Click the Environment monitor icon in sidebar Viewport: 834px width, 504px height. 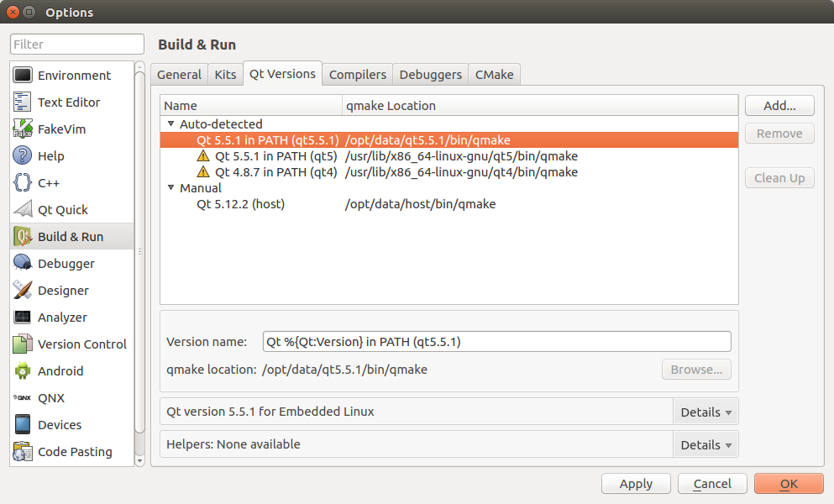[23, 76]
